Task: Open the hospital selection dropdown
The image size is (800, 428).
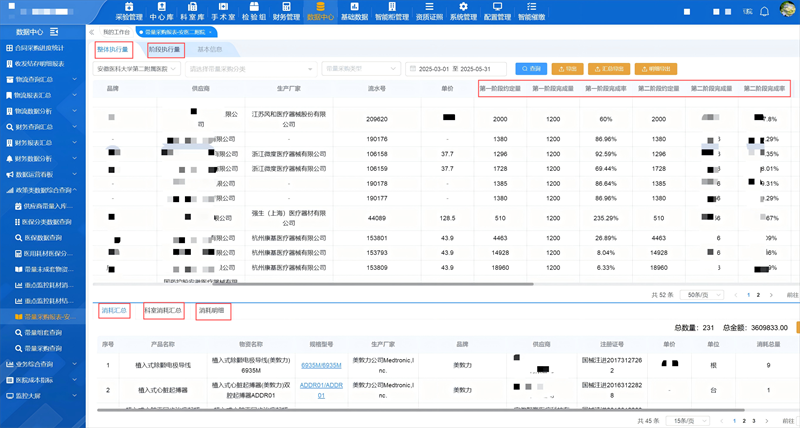Action: click(x=137, y=69)
